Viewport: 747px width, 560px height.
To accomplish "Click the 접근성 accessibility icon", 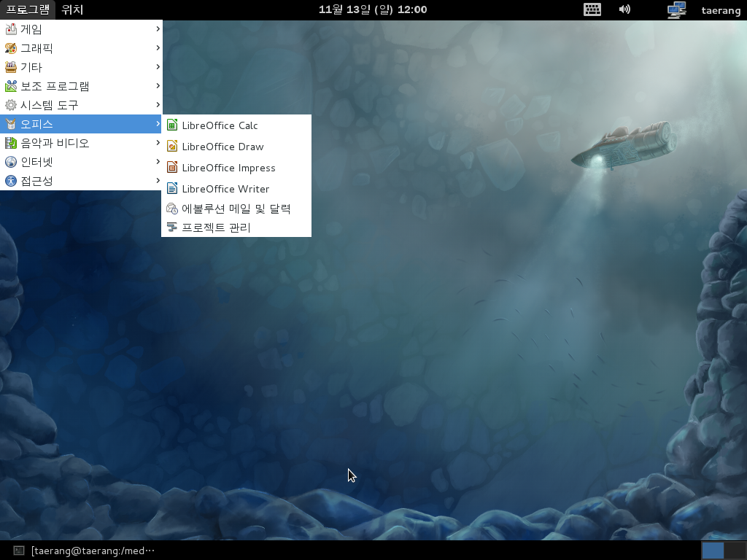I will pos(10,181).
